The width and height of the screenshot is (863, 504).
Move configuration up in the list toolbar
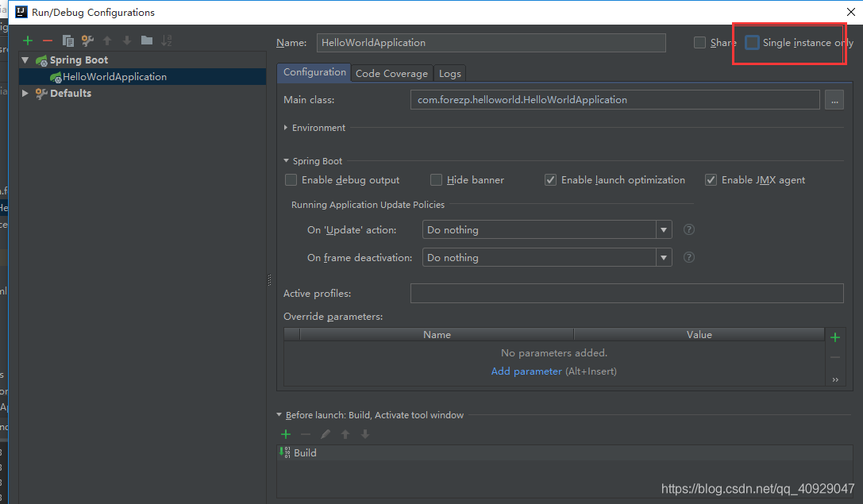pos(107,40)
